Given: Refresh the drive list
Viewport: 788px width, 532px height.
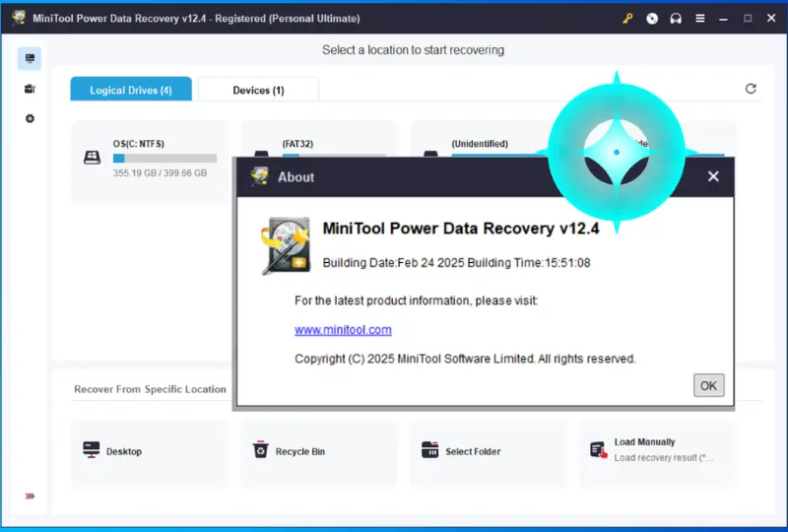Looking at the screenshot, I should 751,89.
